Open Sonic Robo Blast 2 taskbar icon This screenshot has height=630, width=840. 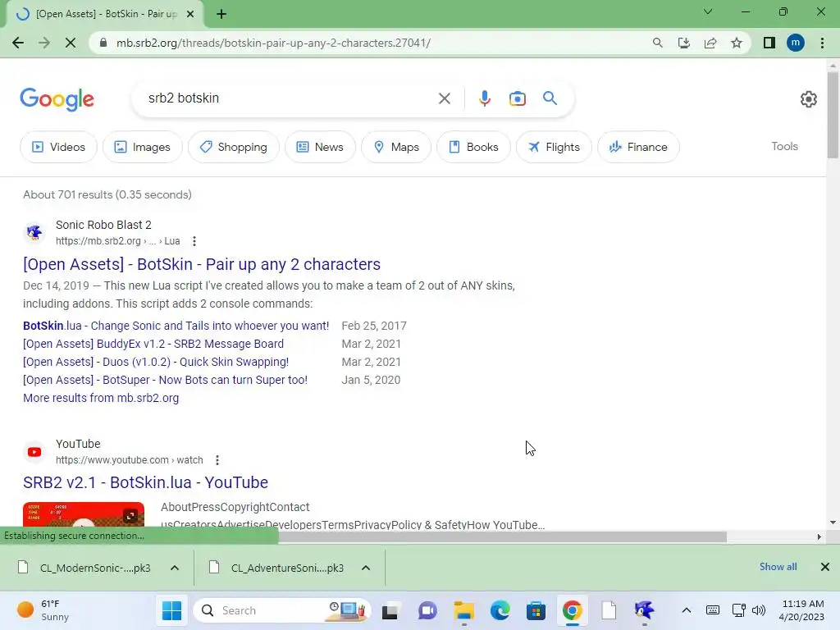(x=644, y=610)
